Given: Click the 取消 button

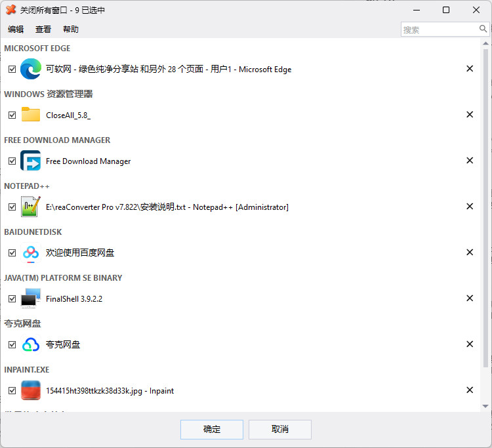Looking at the screenshot, I should tap(280, 429).
